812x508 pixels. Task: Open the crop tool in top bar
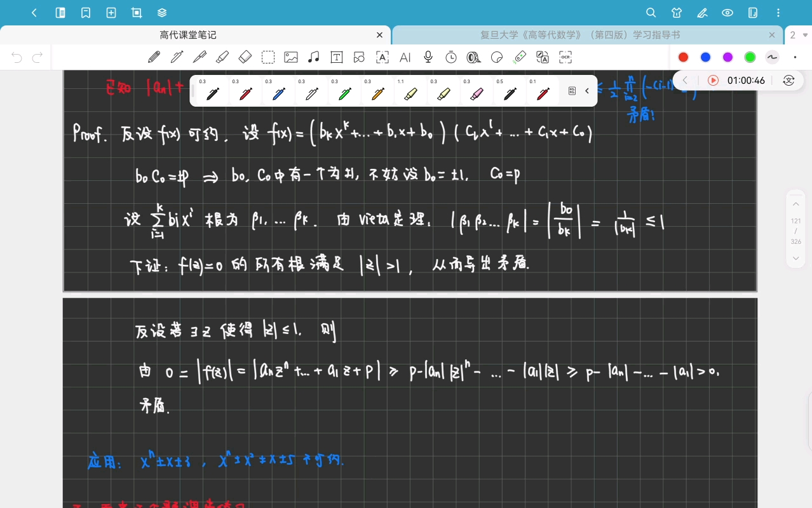tap(137, 13)
